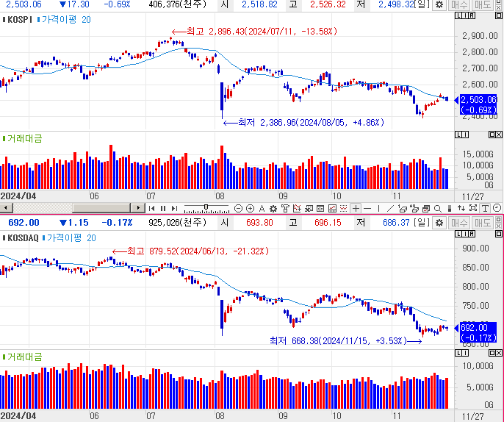504x422 pixels.
Task: Click 매수 buy button in KOSDAQ header
Action: point(459,223)
